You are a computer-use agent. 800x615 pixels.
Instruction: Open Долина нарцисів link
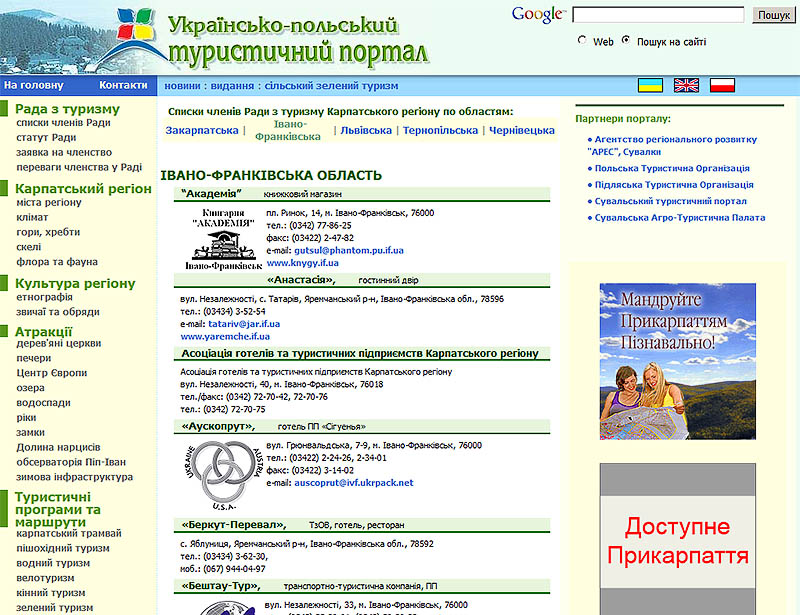(58, 447)
